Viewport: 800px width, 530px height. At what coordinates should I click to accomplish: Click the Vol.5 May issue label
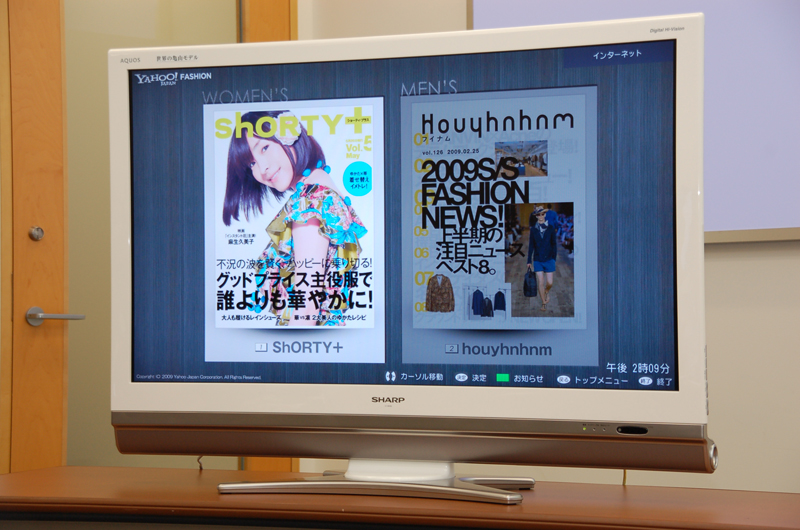[359, 147]
